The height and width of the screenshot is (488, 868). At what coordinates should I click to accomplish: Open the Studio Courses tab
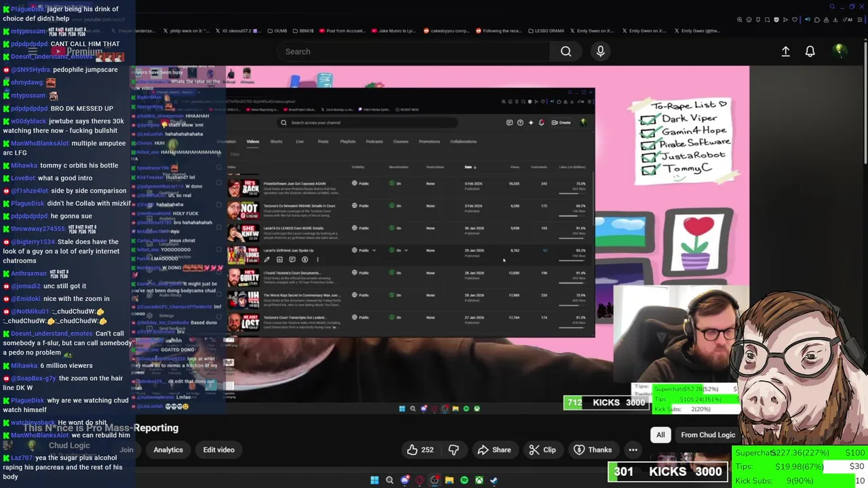401,142
